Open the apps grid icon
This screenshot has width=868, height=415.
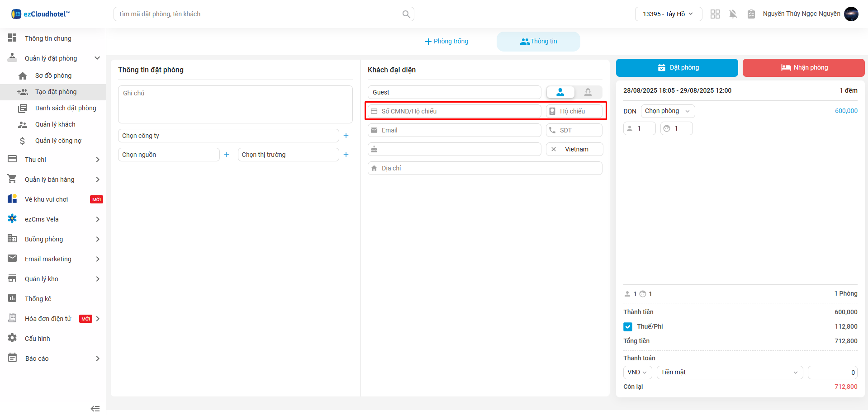(715, 14)
